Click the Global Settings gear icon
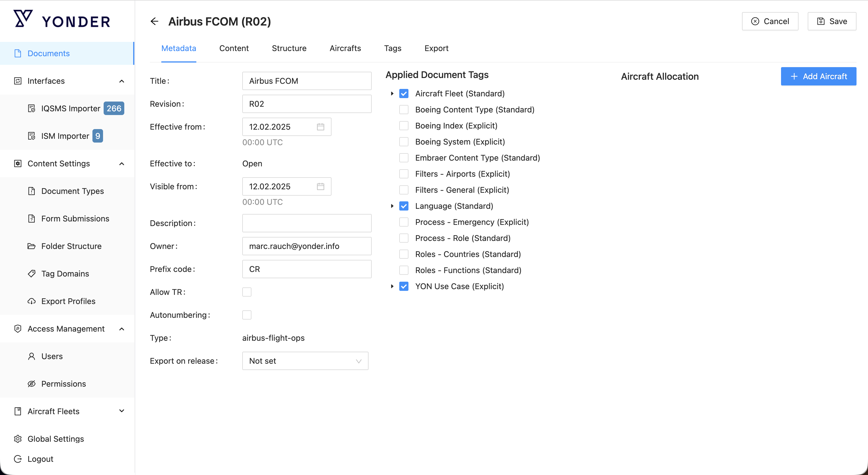Image resolution: width=868 pixels, height=475 pixels. click(x=18, y=439)
